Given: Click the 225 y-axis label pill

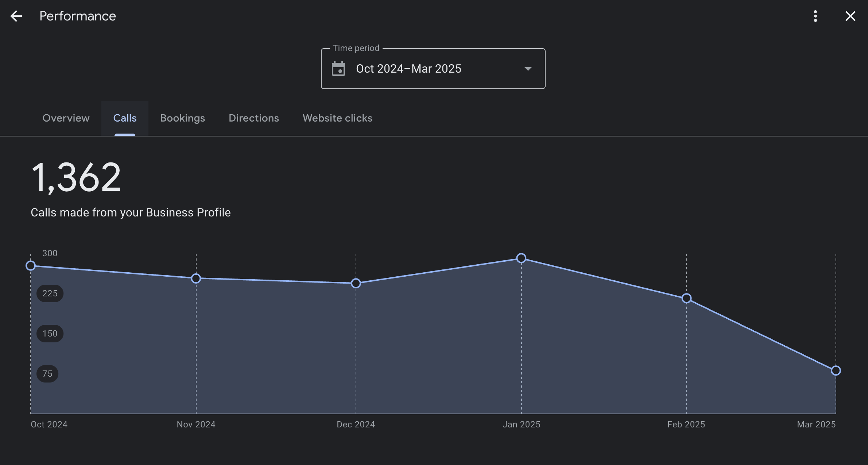Looking at the screenshot, I should 50,293.
